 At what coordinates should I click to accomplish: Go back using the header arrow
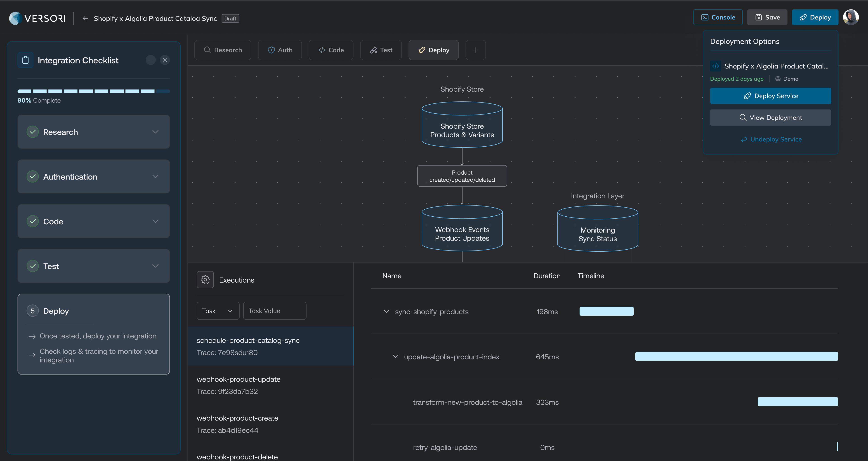[x=85, y=19]
